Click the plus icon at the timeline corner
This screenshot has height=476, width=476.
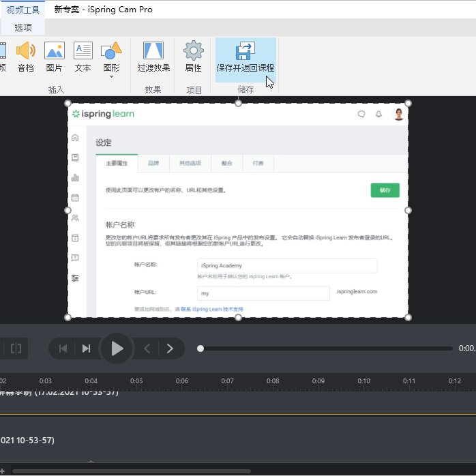pyautogui.click(x=2, y=471)
